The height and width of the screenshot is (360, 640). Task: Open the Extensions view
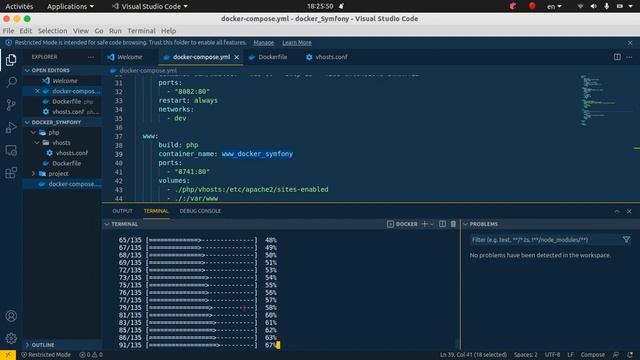coord(11,173)
